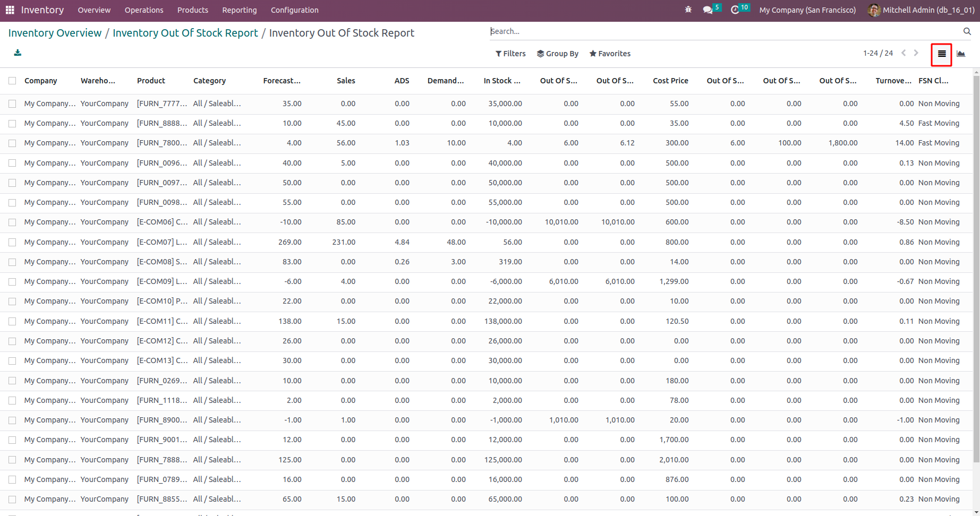This screenshot has height=516, width=980.
Task: Switch to list view icon
Action: (x=941, y=54)
